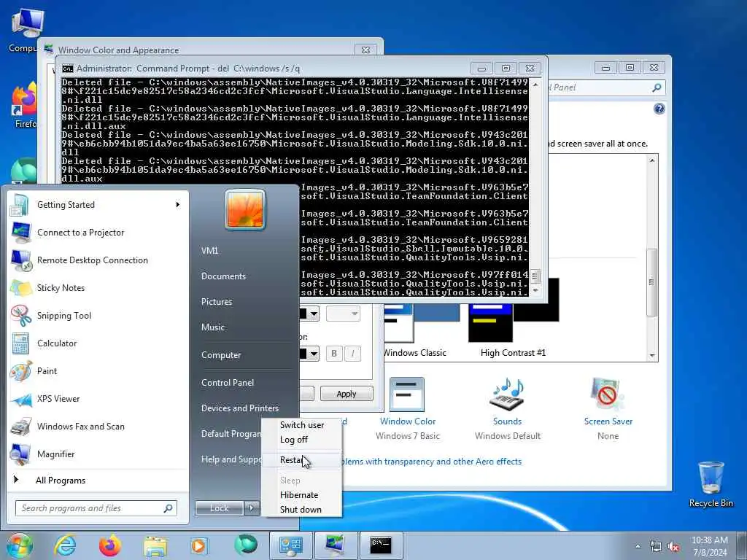747x560 pixels.
Task: Toggle Italic button in appearance dialog
Action: pyautogui.click(x=352, y=354)
